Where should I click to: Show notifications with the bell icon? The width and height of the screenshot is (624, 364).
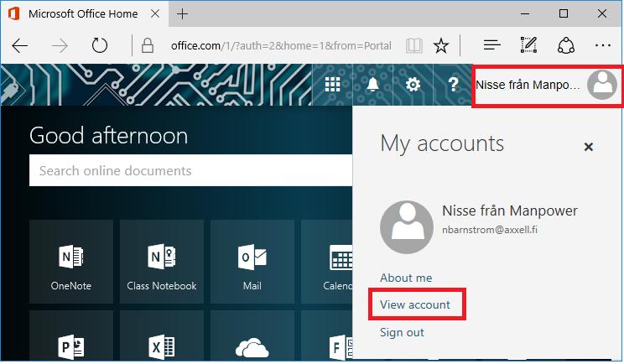[x=373, y=85]
